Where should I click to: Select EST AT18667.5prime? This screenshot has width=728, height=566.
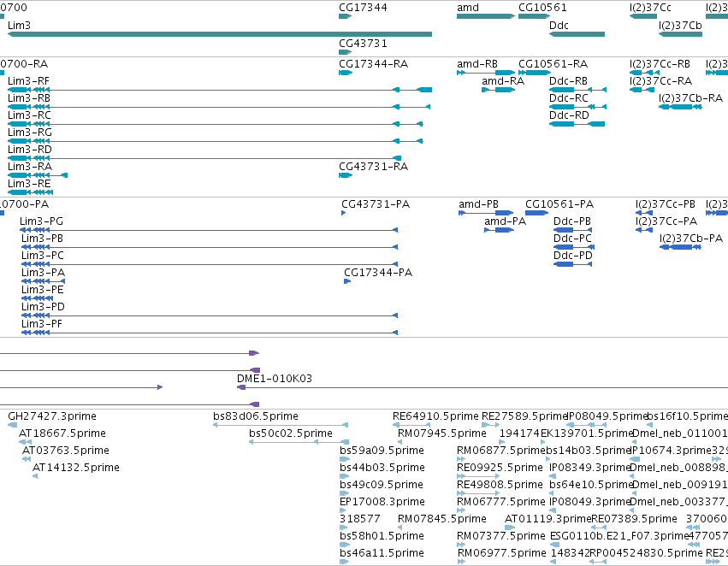coord(25,442)
